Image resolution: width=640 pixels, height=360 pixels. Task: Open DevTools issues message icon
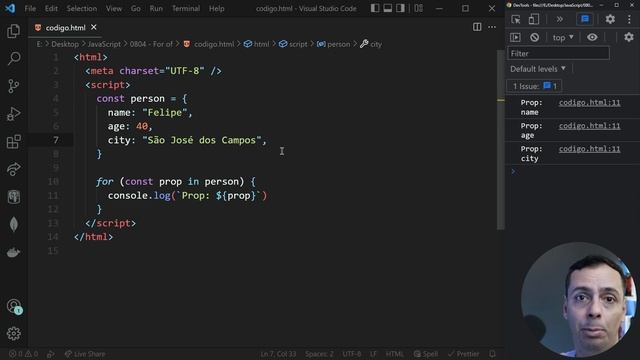click(585, 19)
